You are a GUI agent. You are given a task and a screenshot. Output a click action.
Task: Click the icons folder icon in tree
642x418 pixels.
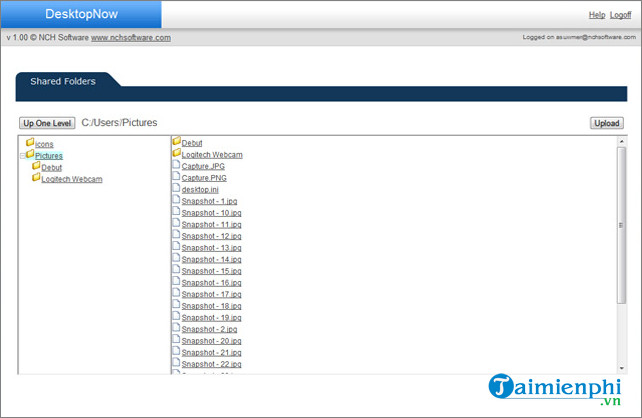click(x=30, y=143)
